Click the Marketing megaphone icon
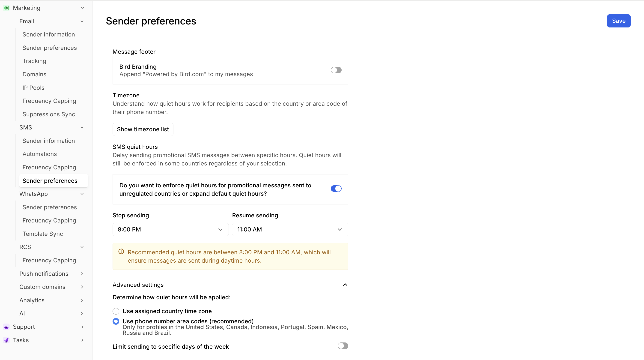This screenshot has height=360, width=644. [x=6, y=8]
